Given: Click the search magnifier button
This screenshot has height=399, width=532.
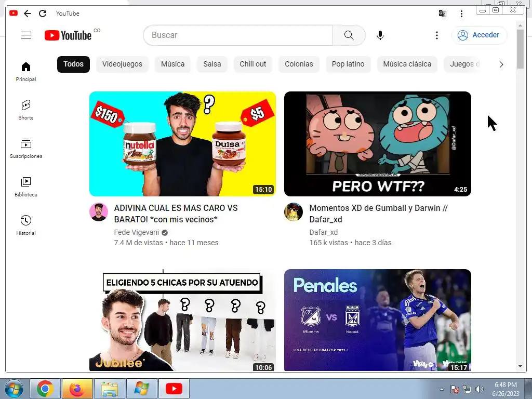Looking at the screenshot, I should pyautogui.click(x=349, y=35).
